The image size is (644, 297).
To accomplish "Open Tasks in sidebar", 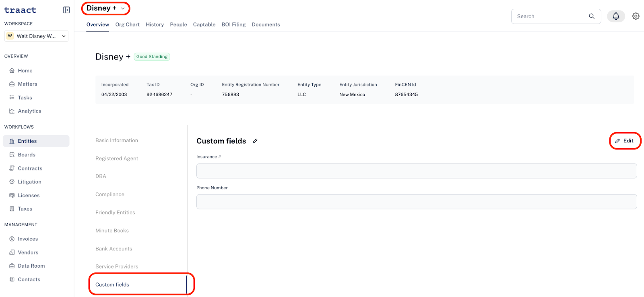I will (36, 98).
